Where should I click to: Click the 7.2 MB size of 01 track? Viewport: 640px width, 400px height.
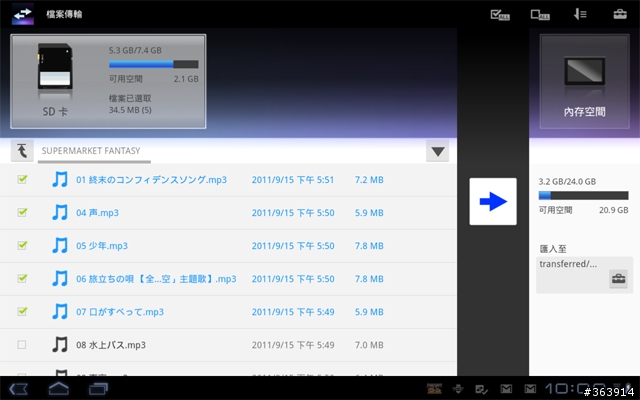click(369, 180)
